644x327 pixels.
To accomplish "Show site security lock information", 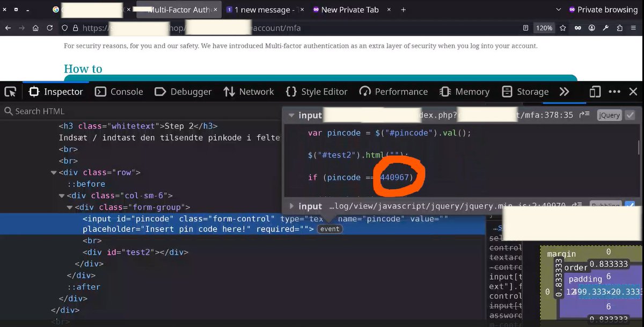I will [76, 28].
